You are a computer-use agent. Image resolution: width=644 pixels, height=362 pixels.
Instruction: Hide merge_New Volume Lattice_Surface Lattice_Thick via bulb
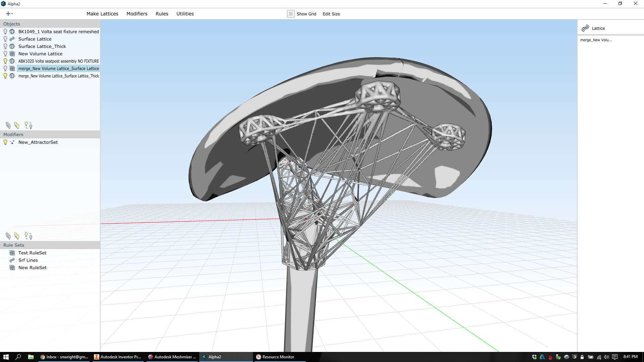coord(5,76)
